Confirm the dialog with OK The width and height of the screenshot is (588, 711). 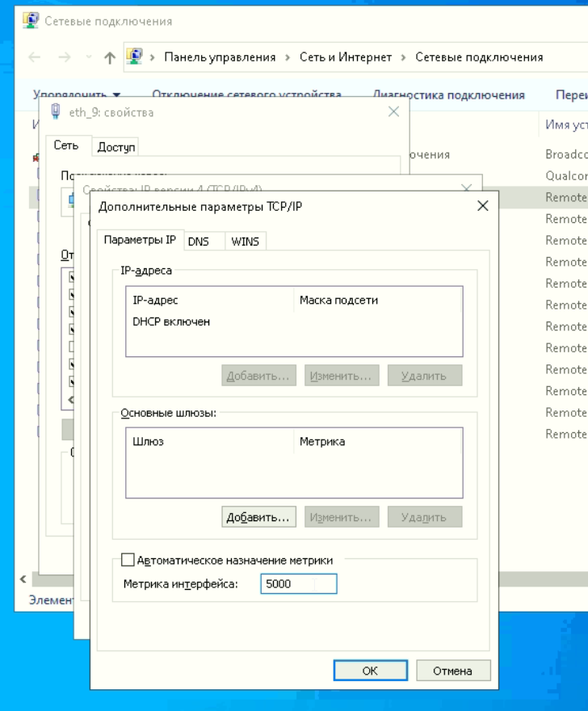tap(369, 671)
